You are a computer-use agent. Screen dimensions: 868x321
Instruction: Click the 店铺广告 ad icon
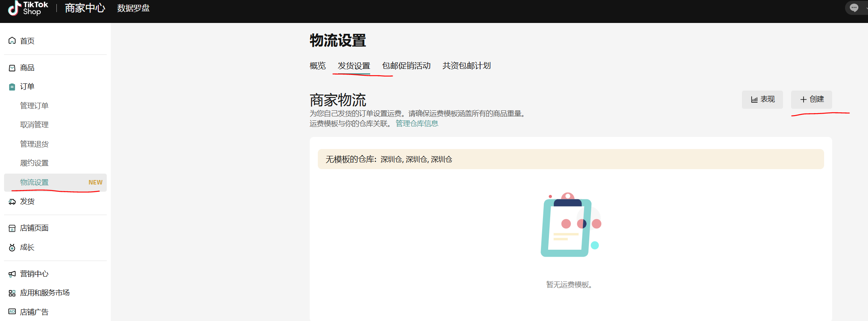(12, 312)
